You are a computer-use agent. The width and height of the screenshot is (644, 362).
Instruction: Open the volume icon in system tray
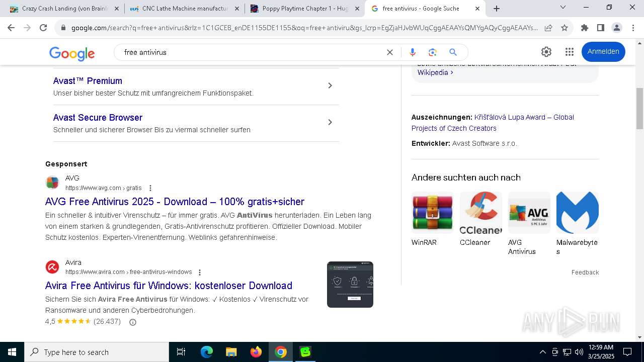point(579,352)
